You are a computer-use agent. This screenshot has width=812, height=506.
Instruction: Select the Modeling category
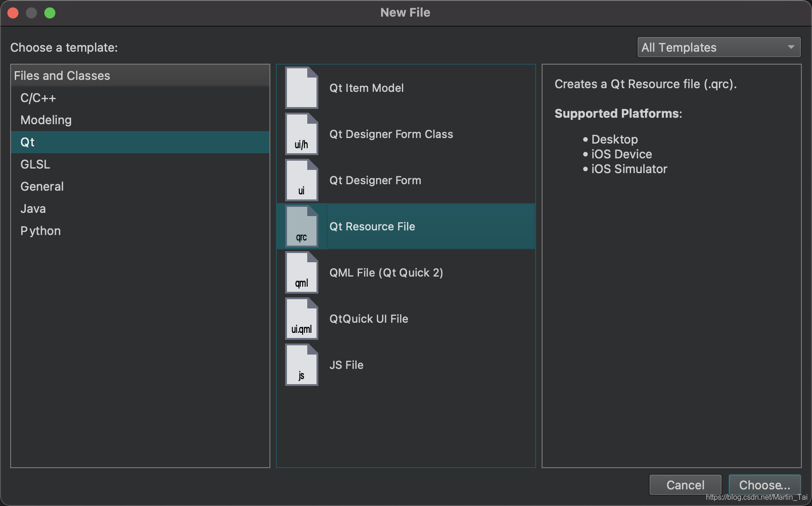(140, 120)
